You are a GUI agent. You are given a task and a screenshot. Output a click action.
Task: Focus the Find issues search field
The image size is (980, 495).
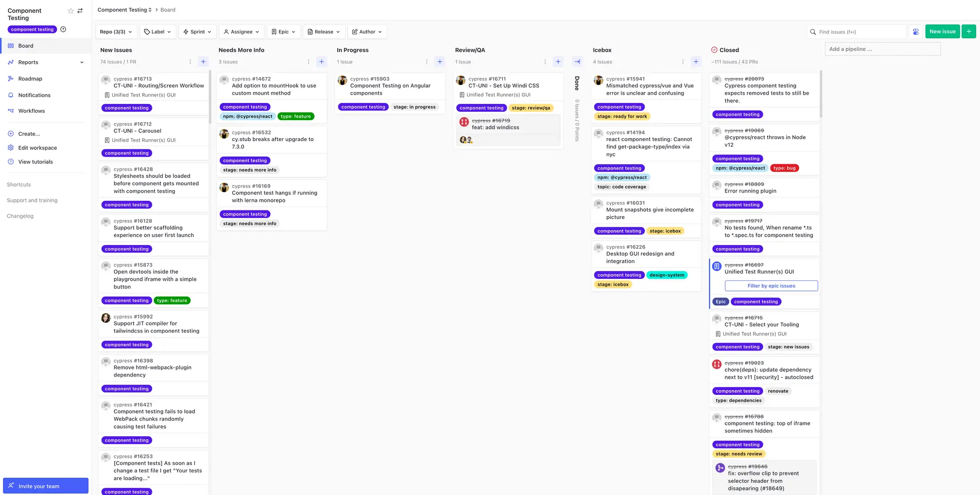coord(857,32)
